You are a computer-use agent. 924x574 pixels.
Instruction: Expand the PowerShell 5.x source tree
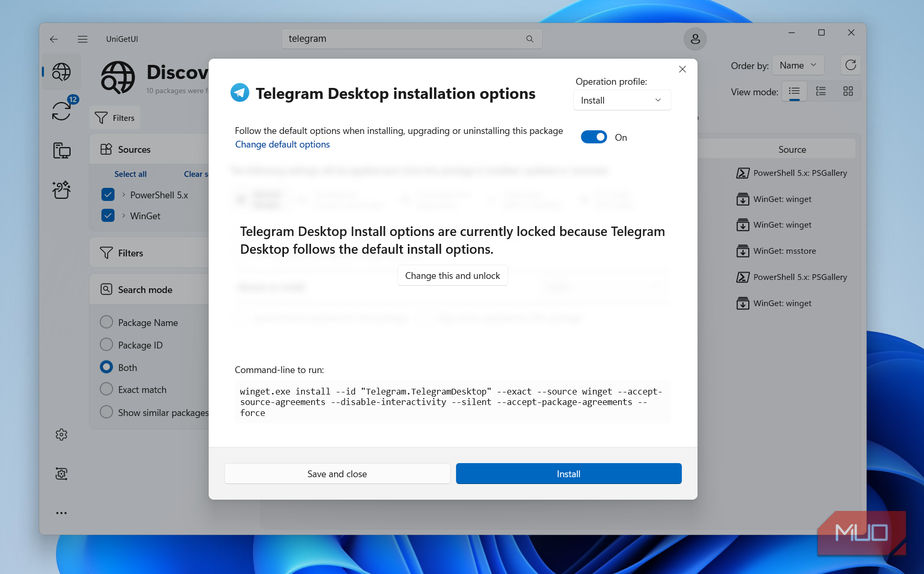coord(123,195)
